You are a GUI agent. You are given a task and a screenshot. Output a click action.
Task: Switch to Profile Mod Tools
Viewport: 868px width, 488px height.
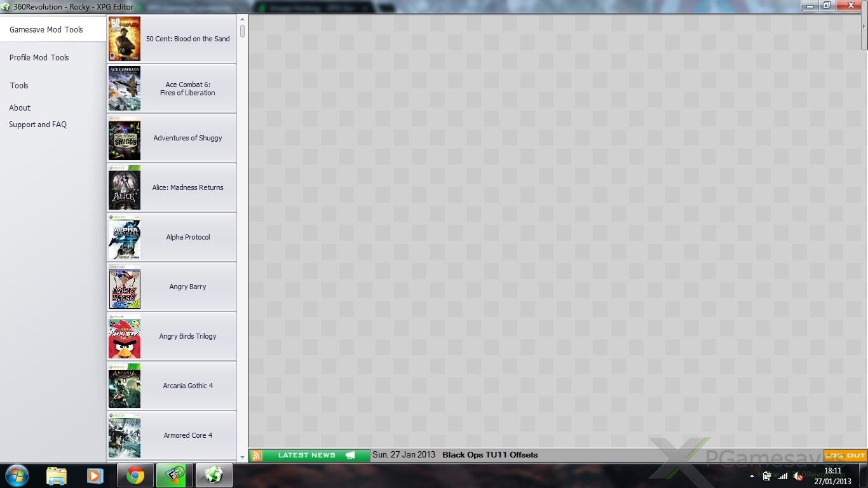click(x=39, y=58)
